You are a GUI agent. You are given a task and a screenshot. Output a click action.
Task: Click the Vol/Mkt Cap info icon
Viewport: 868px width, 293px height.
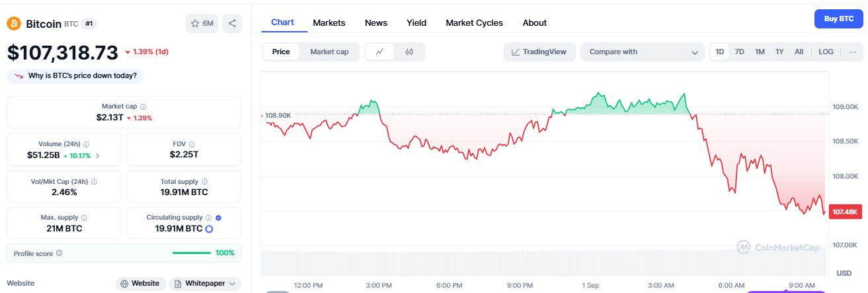94,181
